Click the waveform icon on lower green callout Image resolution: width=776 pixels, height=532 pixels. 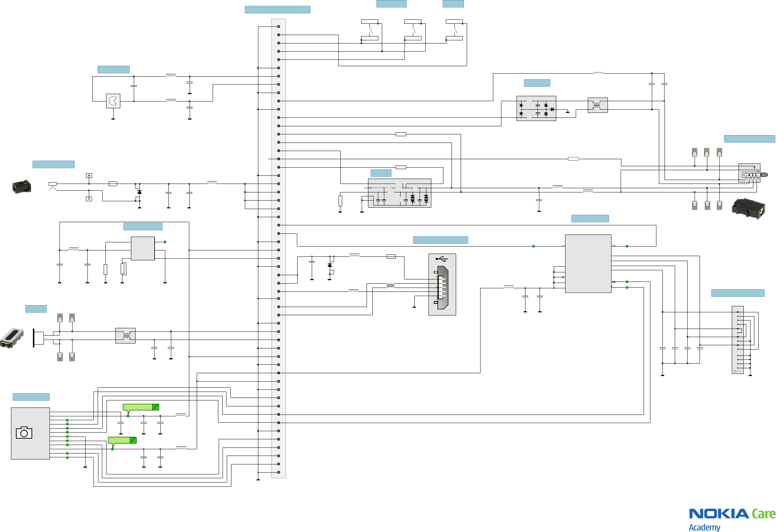pos(133,440)
